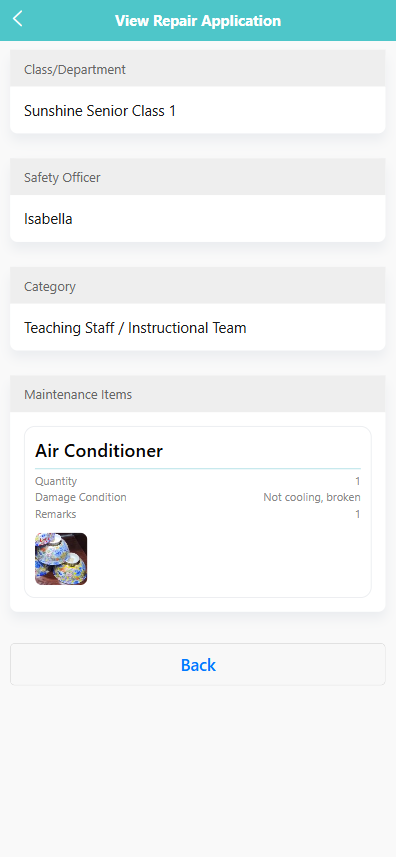
Task: Click the teal line under Air Conditioner
Action: 198,468
